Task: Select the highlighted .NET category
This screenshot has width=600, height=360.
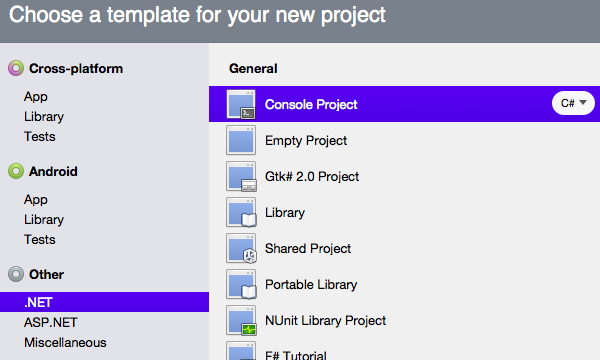Action: click(x=104, y=302)
